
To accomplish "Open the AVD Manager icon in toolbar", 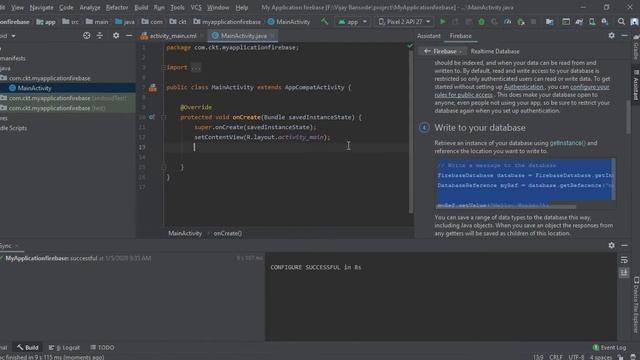I will 592,22.
